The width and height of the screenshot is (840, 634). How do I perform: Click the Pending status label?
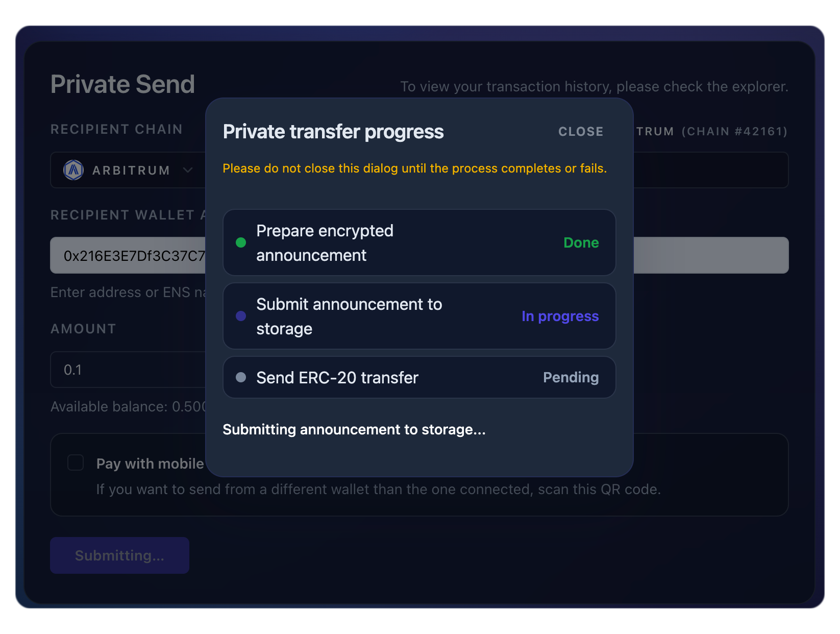571,377
